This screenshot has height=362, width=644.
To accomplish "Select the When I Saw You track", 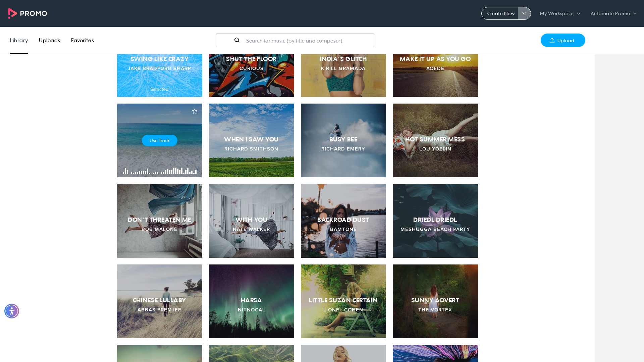I will (252, 140).
